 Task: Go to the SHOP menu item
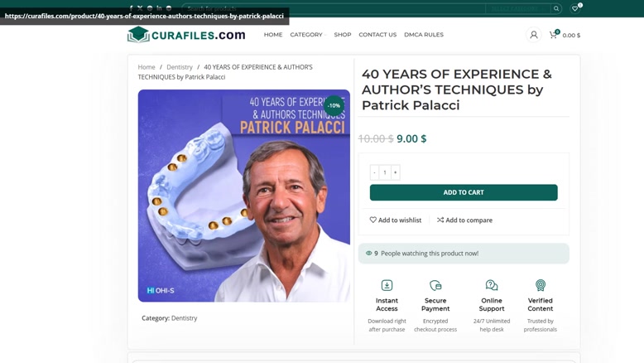tap(343, 35)
